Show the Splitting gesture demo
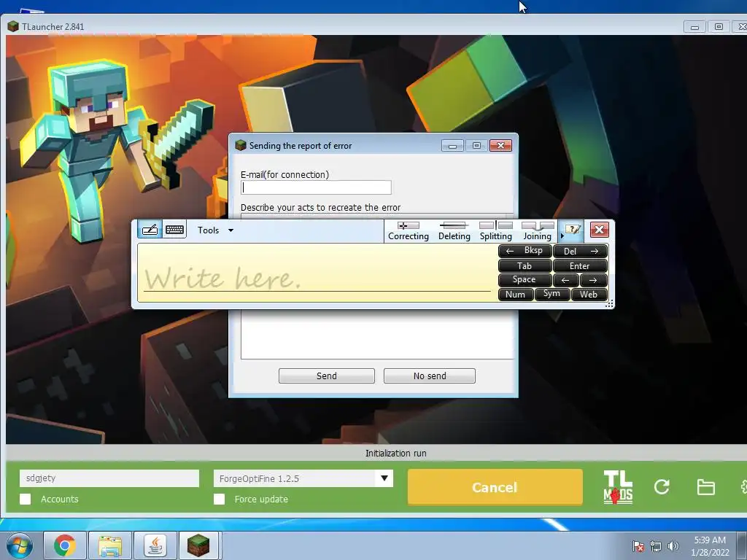 [x=496, y=231]
